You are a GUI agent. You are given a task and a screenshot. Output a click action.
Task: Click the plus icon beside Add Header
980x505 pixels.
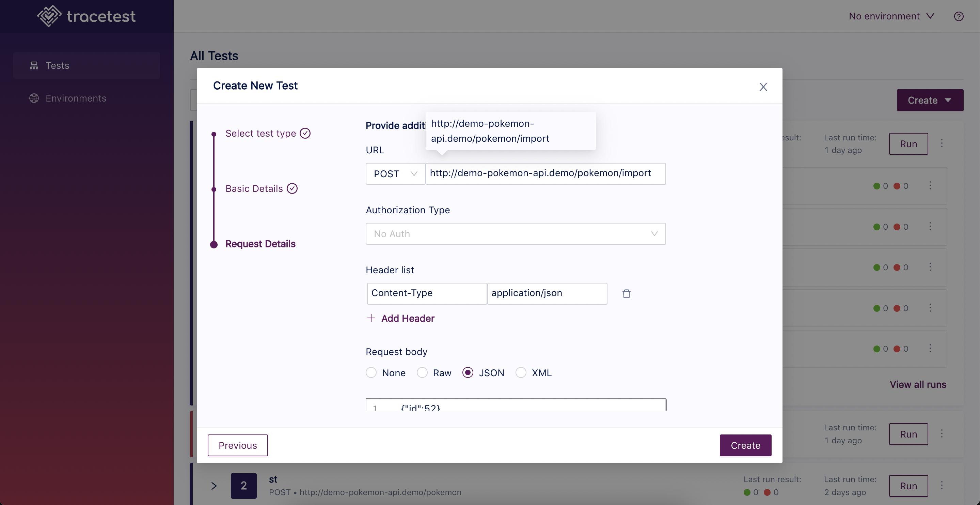371,318
